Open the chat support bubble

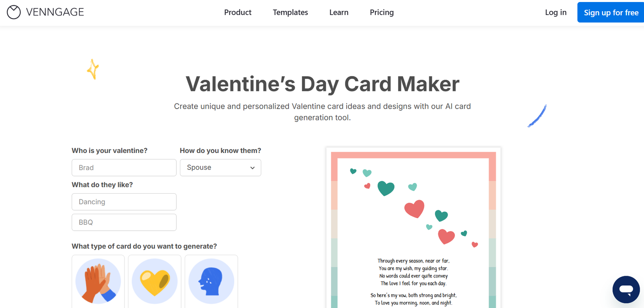(x=626, y=289)
